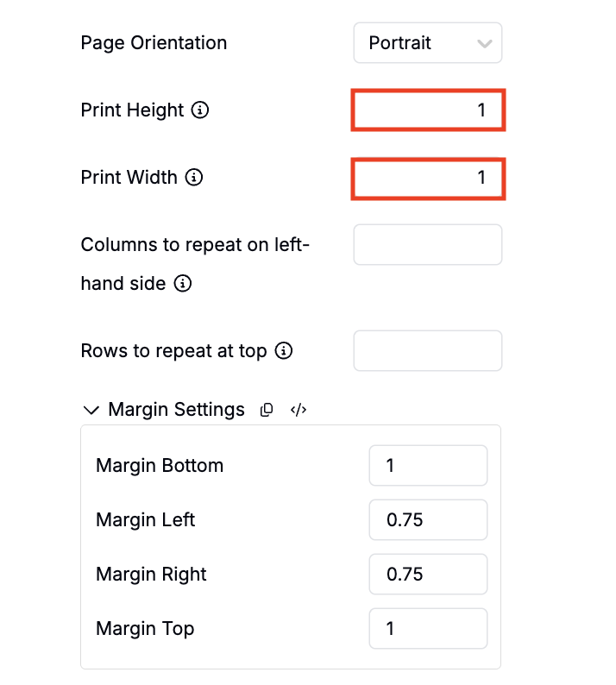
Task: Click the Margin Top input field
Action: [x=427, y=629]
